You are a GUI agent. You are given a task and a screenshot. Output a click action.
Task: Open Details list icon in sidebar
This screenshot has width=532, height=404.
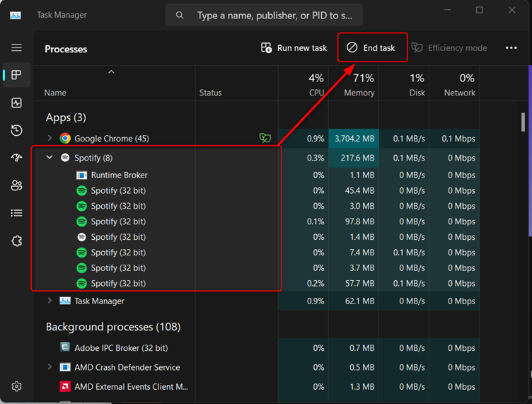click(16, 213)
